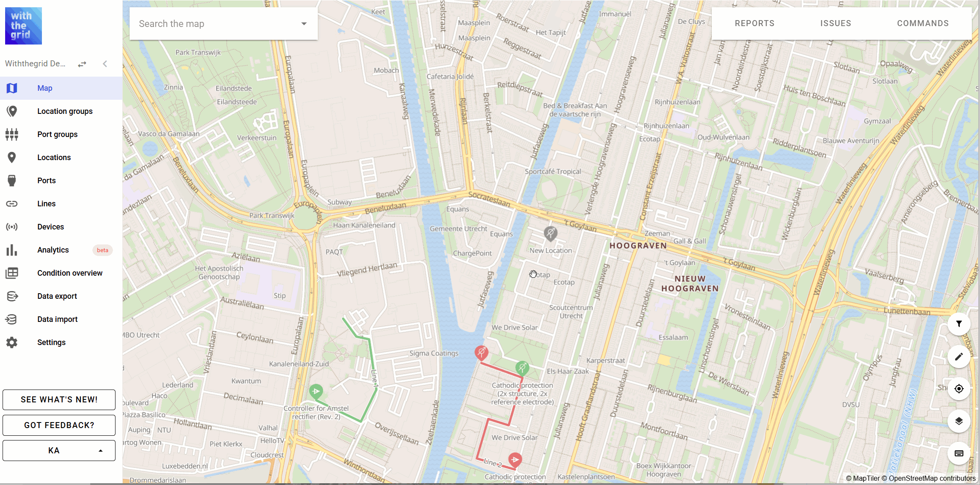Switch to the Issues tab
This screenshot has width=980, height=485.
pyautogui.click(x=835, y=24)
